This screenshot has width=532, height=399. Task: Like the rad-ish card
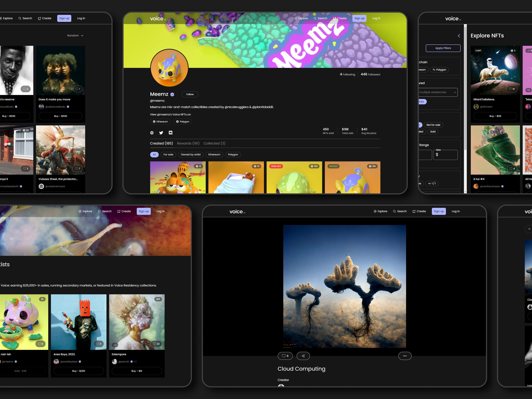pos(40,344)
